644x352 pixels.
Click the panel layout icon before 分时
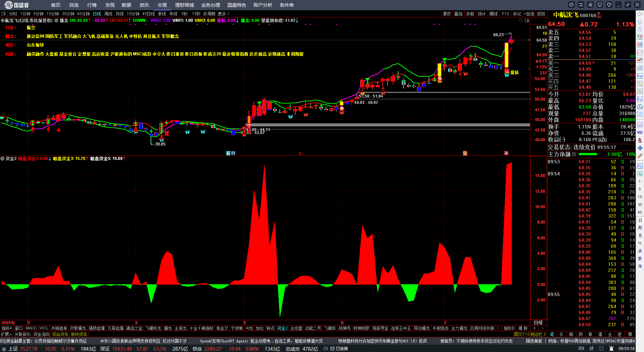pyautogui.click(x=3, y=14)
